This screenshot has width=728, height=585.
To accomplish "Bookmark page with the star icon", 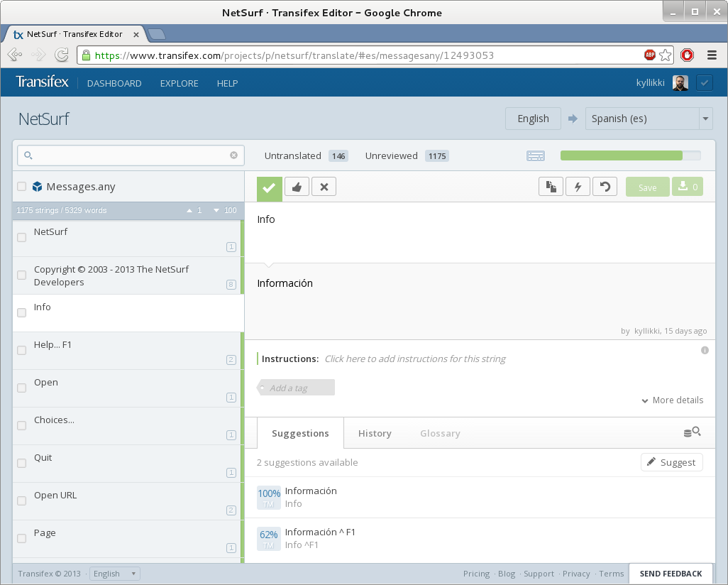I will click(666, 55).
